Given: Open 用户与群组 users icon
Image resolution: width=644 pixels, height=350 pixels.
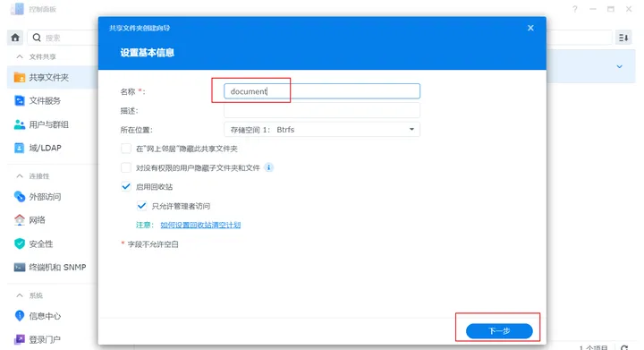Looking at the screenshot, I should [20, 124].
